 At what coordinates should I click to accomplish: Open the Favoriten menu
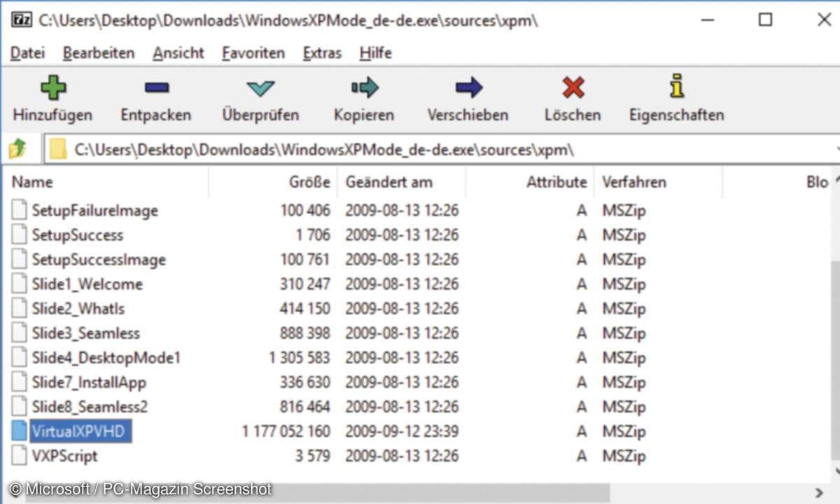pos(253,53)
